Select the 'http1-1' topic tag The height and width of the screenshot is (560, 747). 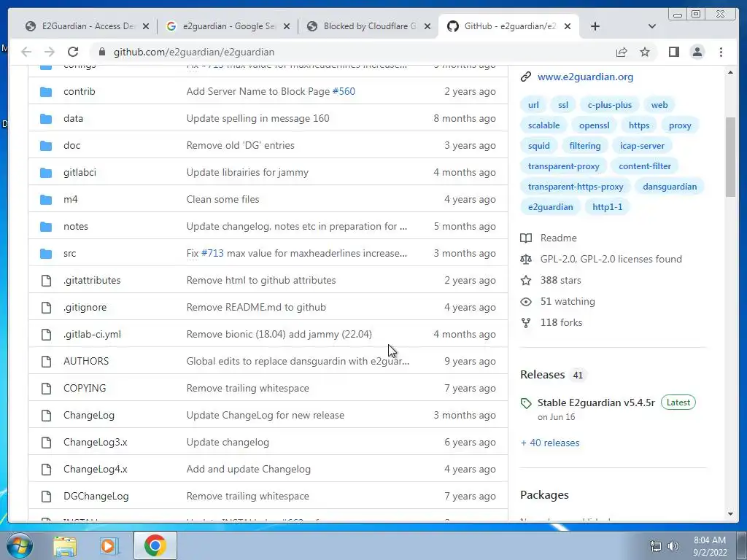tap(607, 207)
